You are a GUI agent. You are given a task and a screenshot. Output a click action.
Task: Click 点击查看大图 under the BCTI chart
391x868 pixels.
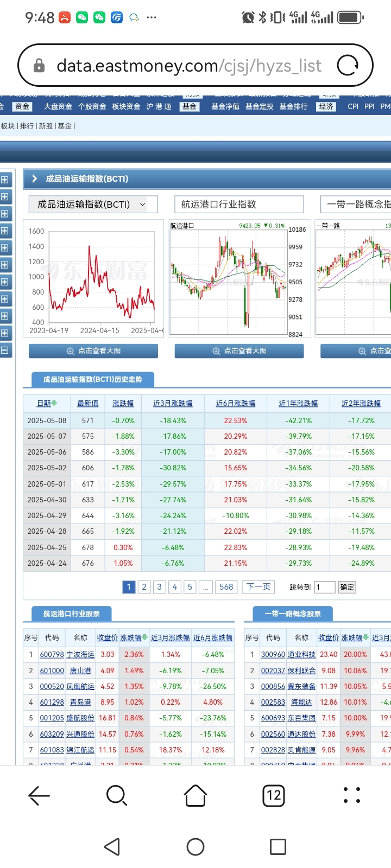(93, 351)
